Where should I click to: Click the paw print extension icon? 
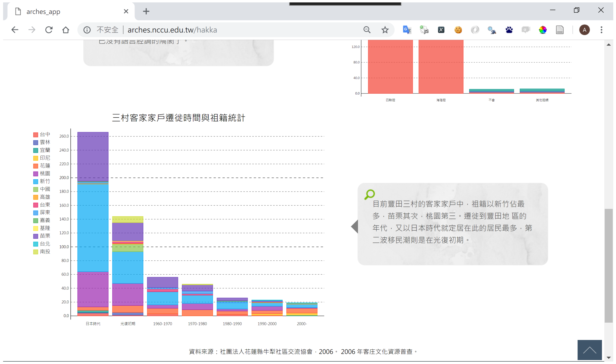coord(509,30)
